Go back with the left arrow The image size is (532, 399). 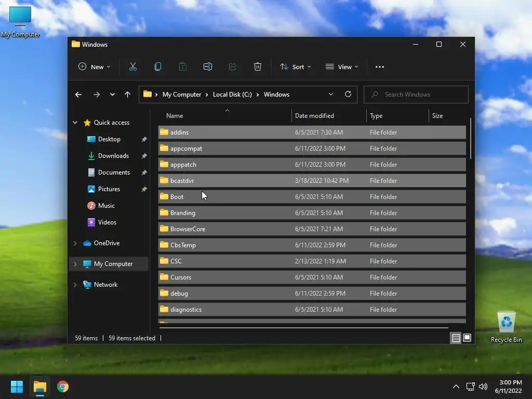pyautogui.click(x=78, y=95)
